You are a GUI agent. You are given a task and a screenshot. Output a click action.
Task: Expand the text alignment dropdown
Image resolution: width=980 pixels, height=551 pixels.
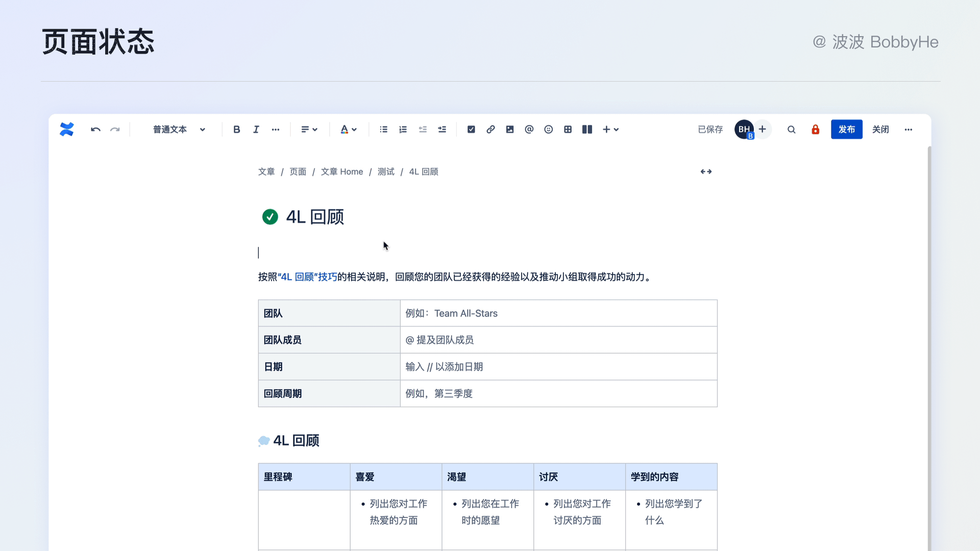(x=309, y=130)
